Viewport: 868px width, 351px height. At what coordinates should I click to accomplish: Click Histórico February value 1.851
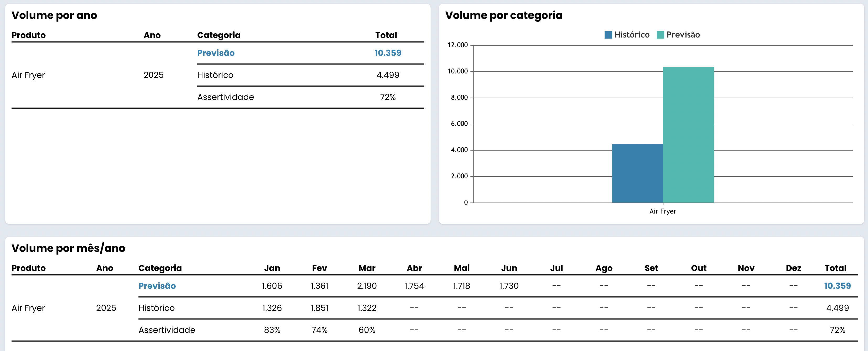pos(319,308)
